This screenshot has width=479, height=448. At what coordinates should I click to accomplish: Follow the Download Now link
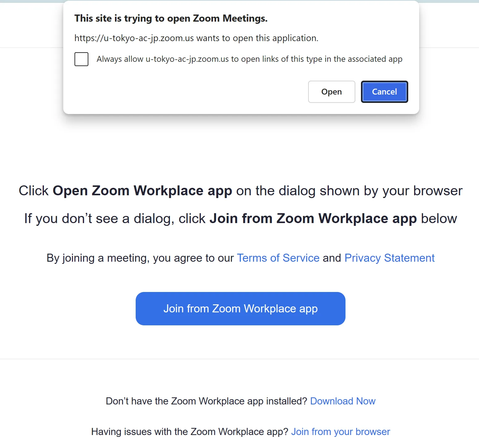point(343,401)
